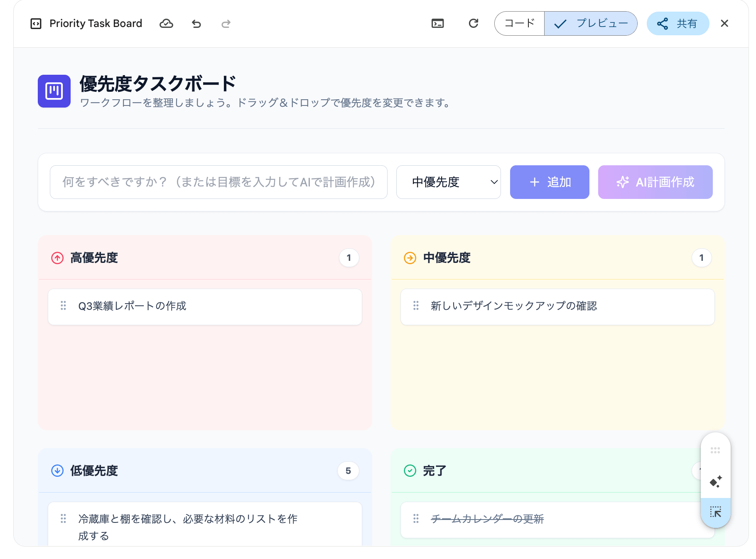Grab the floating toolbar drag handle

(715, 450)
